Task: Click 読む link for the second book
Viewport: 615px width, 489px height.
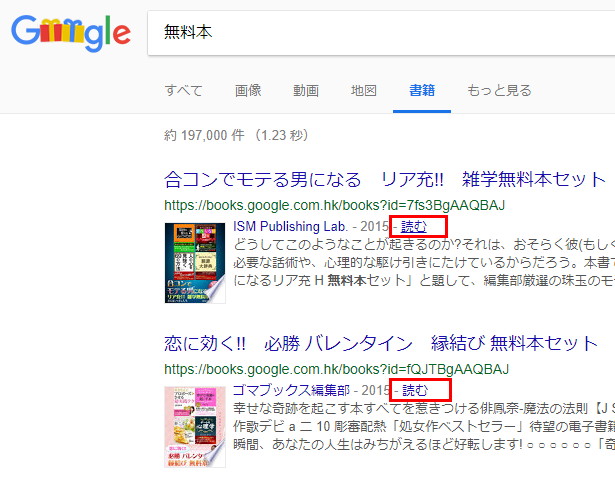Action: [415, 391]
